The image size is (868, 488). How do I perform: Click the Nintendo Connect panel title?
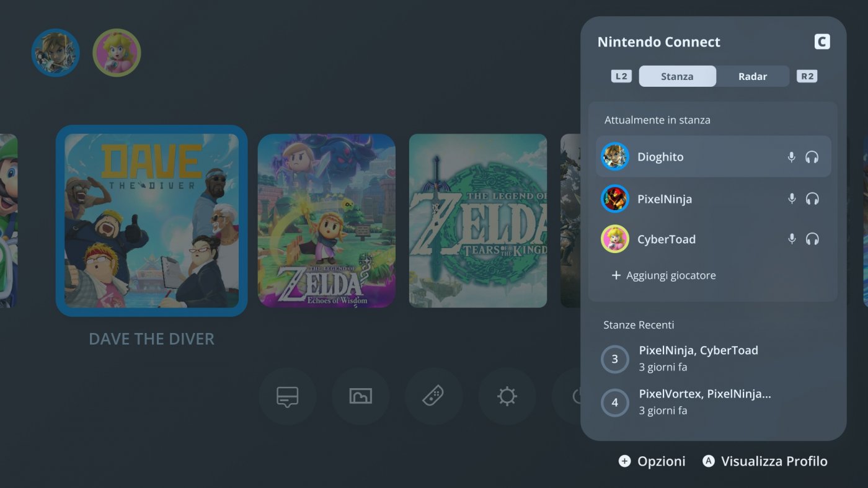(x=659, y=42)
